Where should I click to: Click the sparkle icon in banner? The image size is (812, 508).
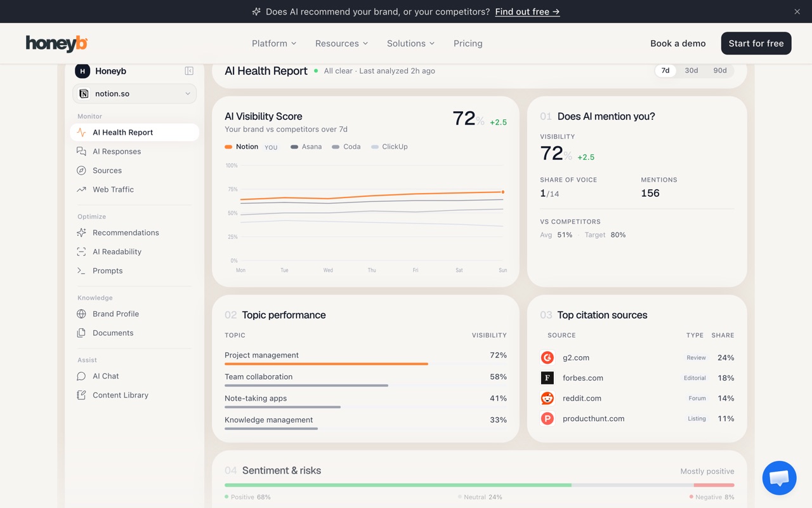[x=256, y=11]
